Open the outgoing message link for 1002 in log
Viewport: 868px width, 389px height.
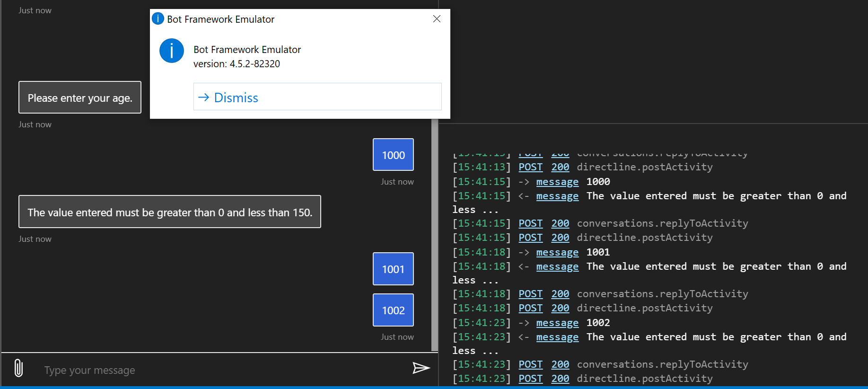tap(557, 323)
